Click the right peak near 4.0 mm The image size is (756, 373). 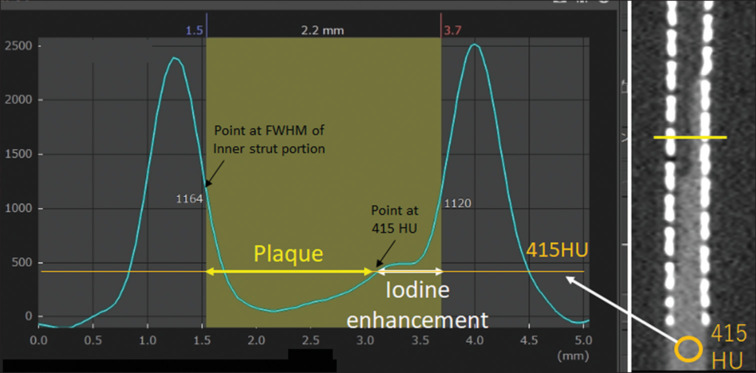click(475, 45)
